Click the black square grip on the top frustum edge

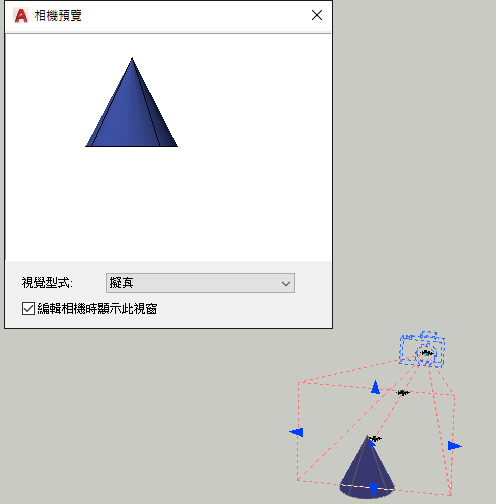tap(403, 393)
